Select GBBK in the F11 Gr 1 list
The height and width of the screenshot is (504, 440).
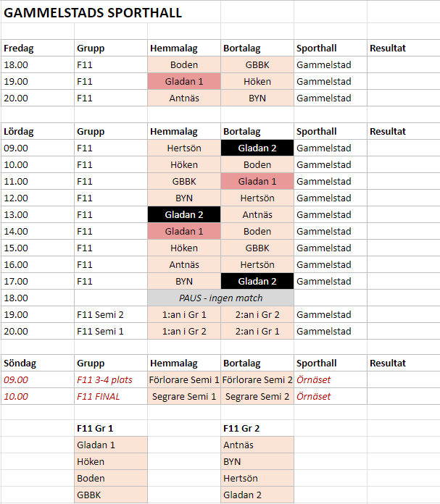(91, 495)
